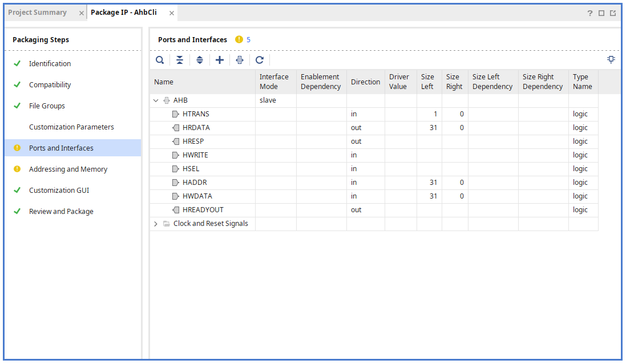The width and height of the screenshot is (626, 364).
Task: Collapse the AHB interface tree node
Action: (x=156, y=100)
